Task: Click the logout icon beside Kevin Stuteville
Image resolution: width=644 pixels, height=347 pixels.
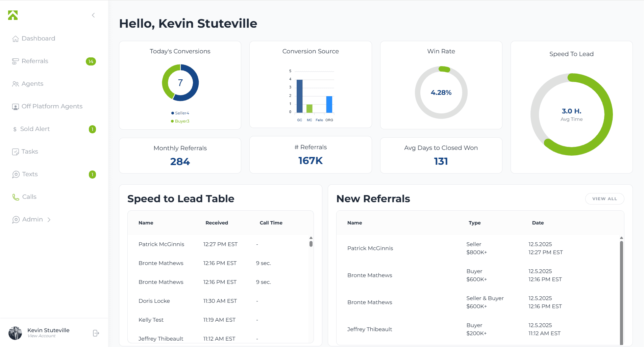Action: 96,333
